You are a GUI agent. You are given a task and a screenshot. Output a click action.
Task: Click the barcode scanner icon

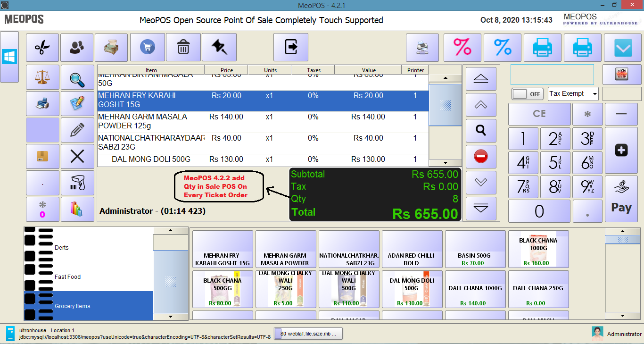[77, 183]
